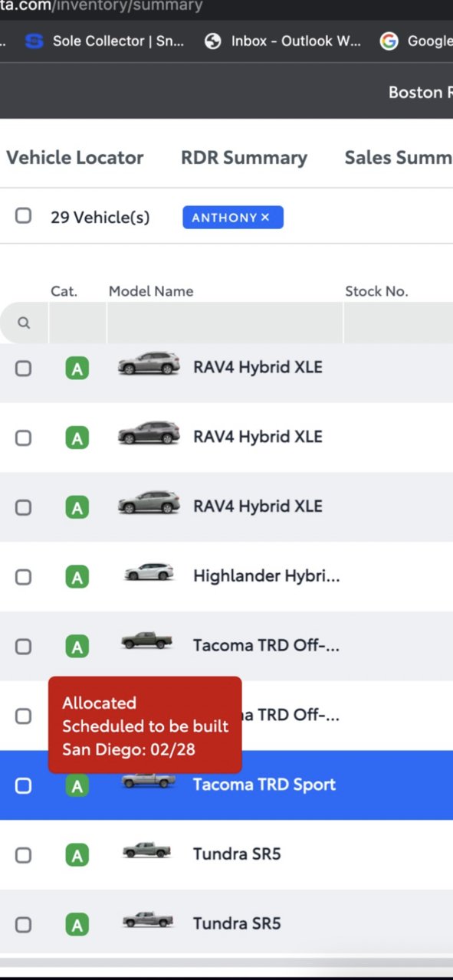Check the Highlander Hybrid row checkbox
The height and width of the screenshot is (980, 453).
coord(24,576)
